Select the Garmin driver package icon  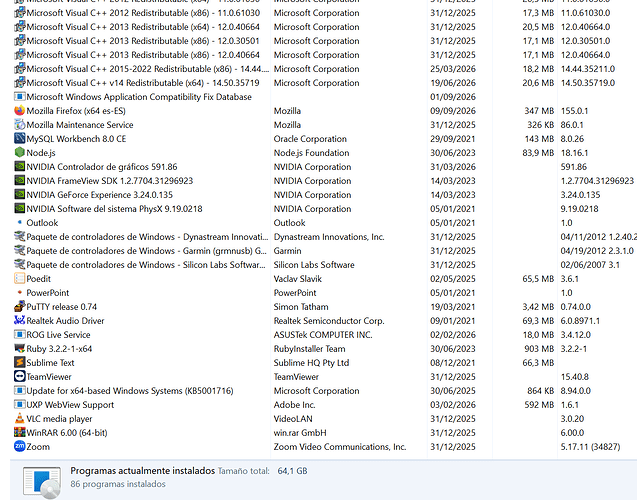click(x=20, y=251)
